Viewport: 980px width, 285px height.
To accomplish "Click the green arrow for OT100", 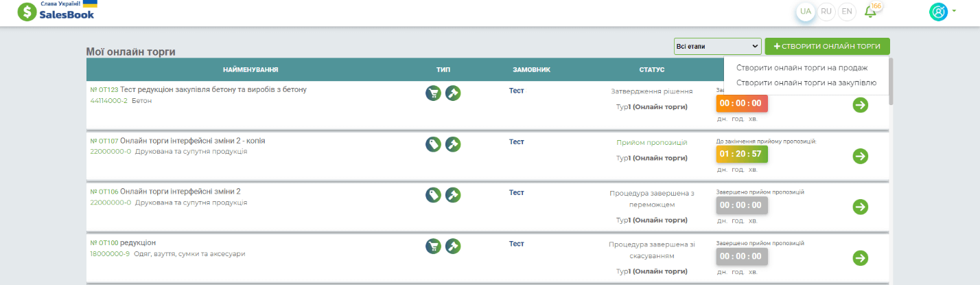I will pyautogui.click(x=860, y=258).
